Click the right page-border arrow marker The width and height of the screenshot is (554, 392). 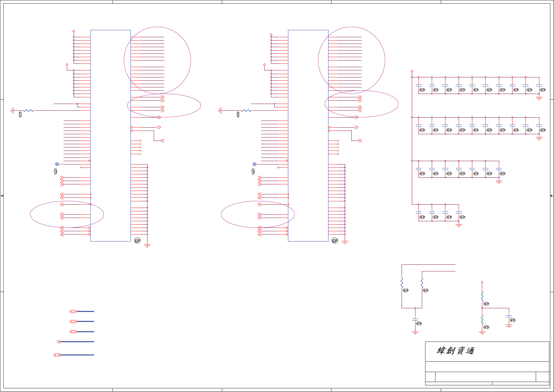tap(552, 196)
